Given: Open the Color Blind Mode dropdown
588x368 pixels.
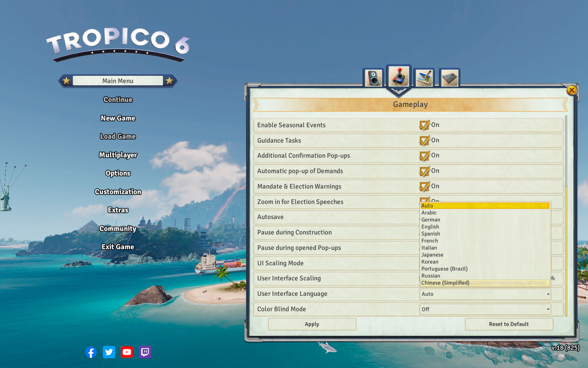Looking at the screenshot, I should [485, 309].
